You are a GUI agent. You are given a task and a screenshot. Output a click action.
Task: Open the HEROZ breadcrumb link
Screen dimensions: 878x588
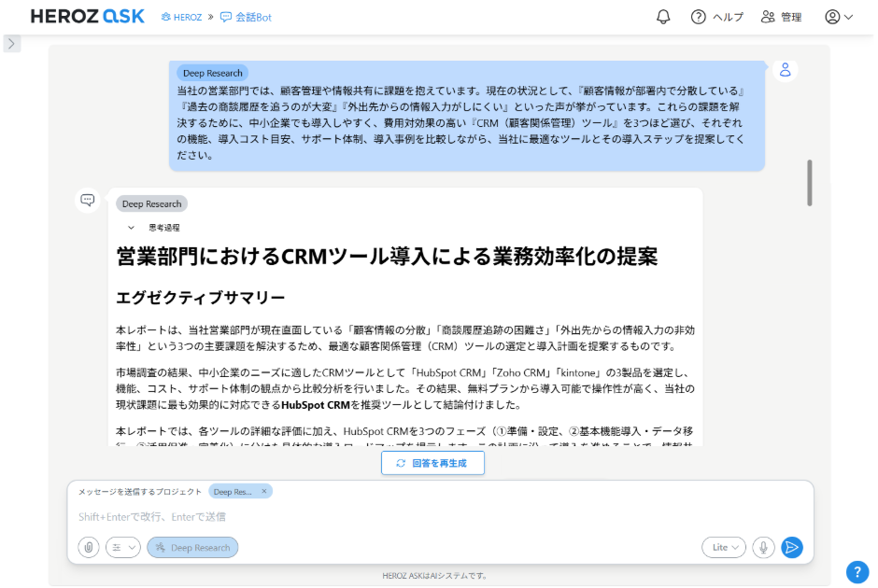point(181,18)
